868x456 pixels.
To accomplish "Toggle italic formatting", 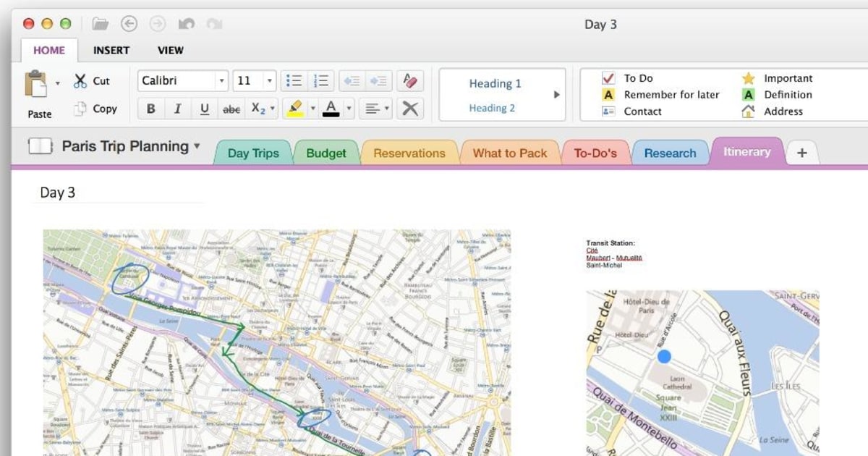I will point(177,108).
